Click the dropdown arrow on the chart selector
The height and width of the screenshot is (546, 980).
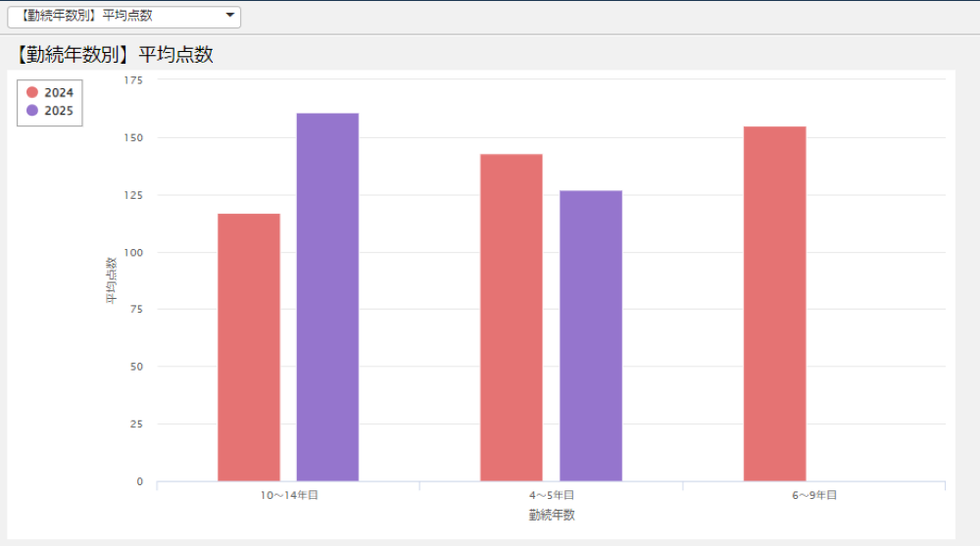(x=230, y=16)
